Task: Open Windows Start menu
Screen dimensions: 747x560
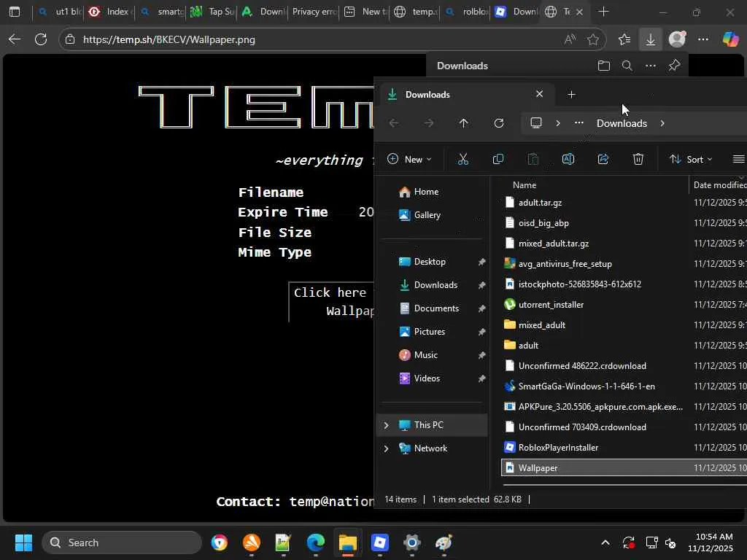Action: point(23,542)
